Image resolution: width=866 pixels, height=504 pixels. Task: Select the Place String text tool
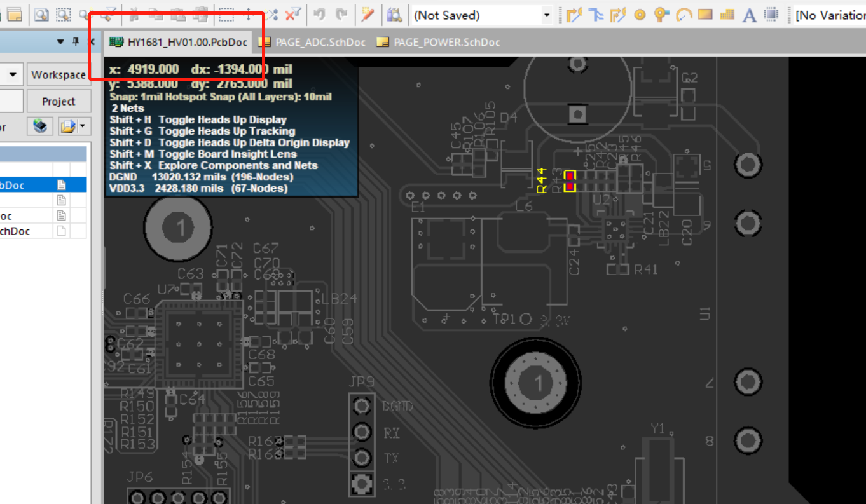pos(750,15)
